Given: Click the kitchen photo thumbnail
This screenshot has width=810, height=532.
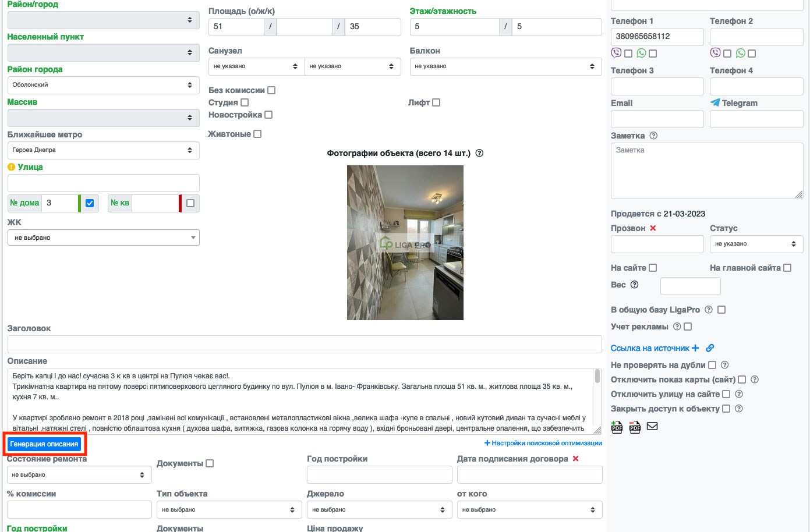Looking at the screenshot, I should click(x=405, y=243).
